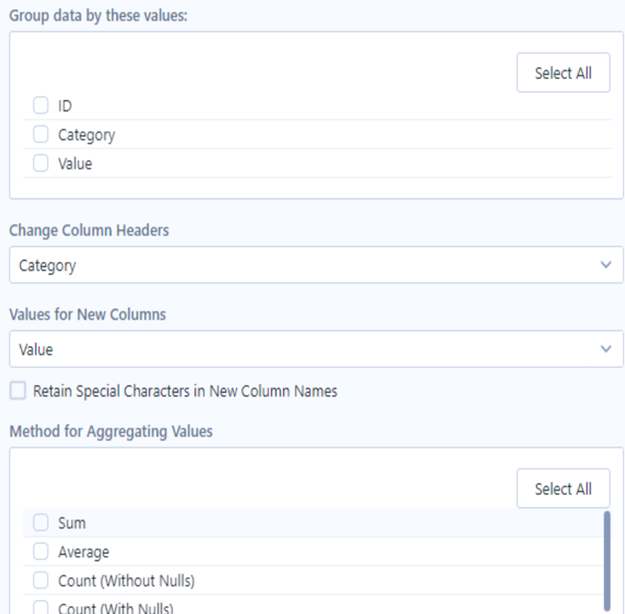Tick the Category grouping checkbox
The height and width of the screenshot is (614, 625).
[x=41, y=134]
